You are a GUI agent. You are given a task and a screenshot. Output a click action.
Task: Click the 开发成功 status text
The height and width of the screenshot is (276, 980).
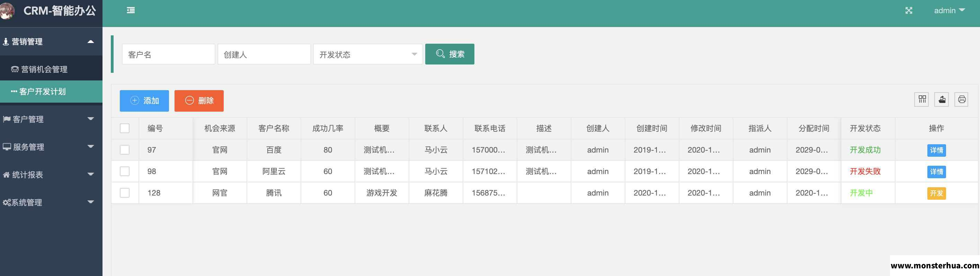pos(865,150)
